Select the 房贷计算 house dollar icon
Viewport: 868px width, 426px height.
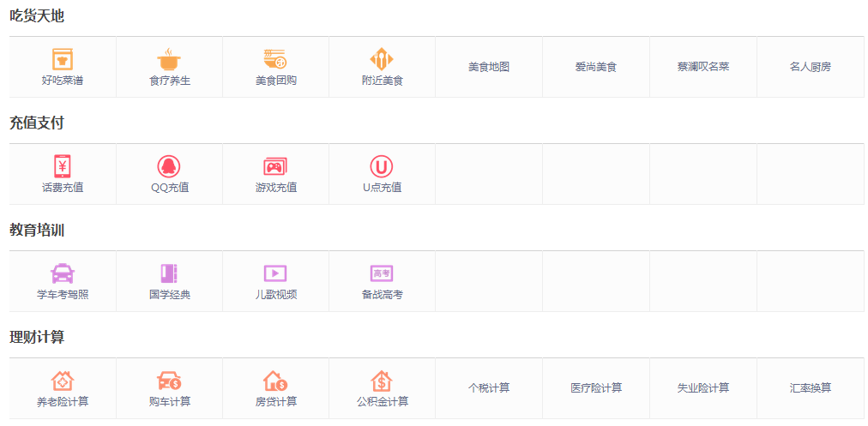tap(275, 381)
